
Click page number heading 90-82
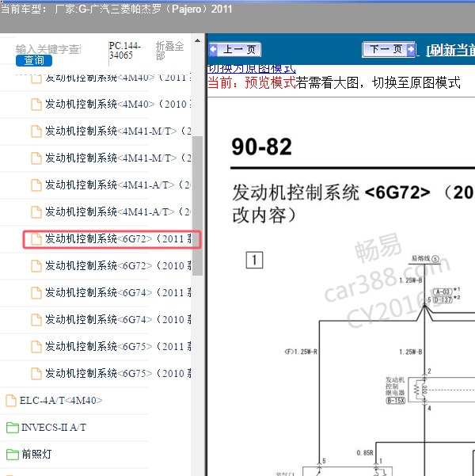click(x=261, y=147)
